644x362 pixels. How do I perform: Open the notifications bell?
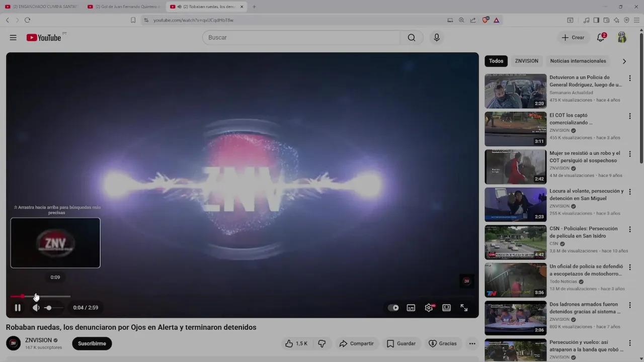(x=601, y=38)
